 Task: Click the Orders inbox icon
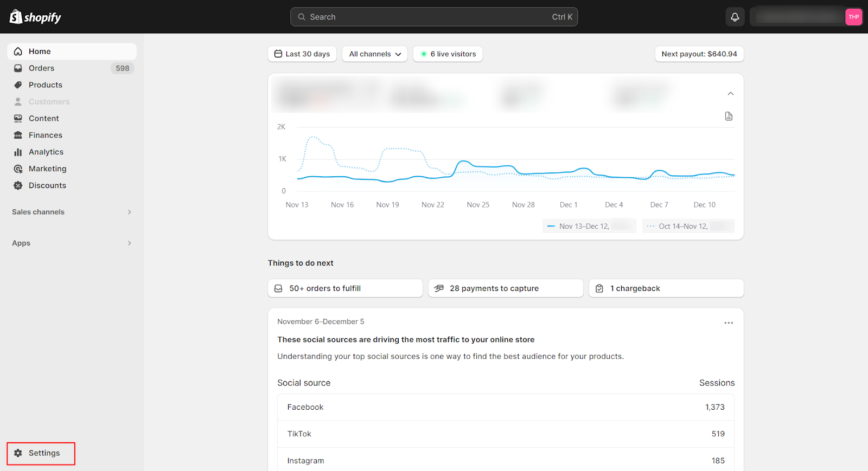pos(18,68)
